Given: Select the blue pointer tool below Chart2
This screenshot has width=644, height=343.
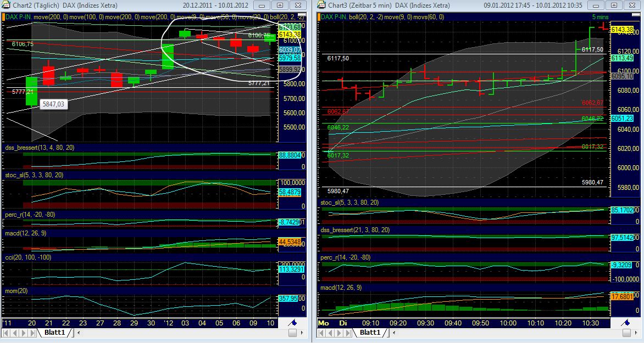Looking at the screenshot, I should (x=292, y=324).
